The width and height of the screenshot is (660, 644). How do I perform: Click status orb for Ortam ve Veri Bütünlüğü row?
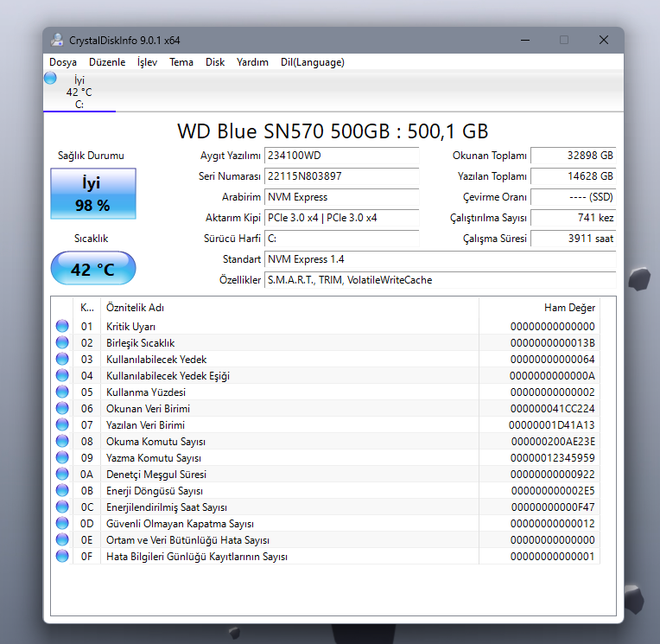62,539
